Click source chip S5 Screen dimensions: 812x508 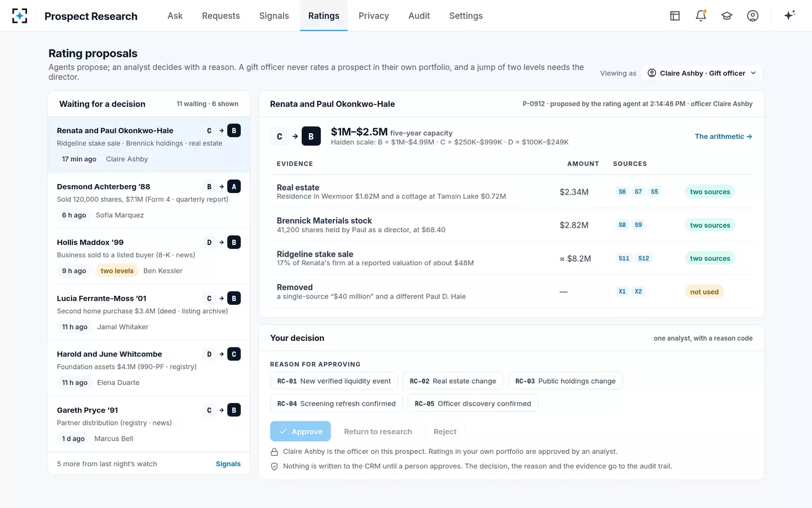point(655,192)
